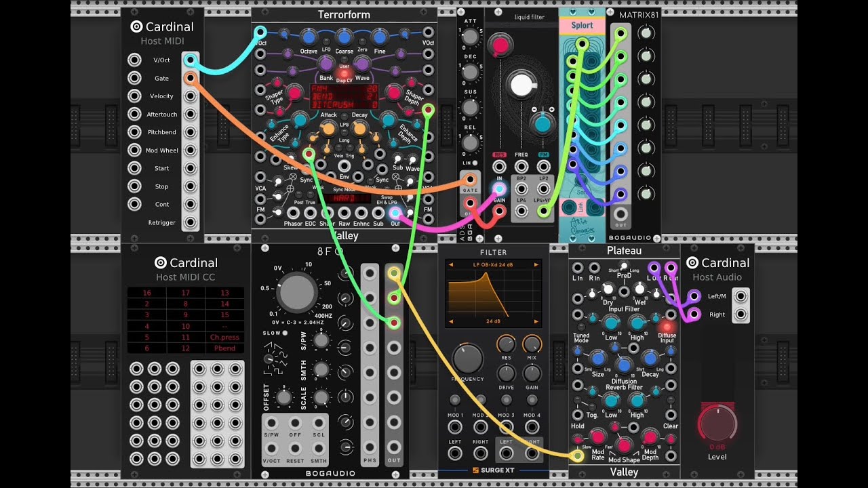Click the Mod Shape knob on Plateau

(x=624, y=445)
